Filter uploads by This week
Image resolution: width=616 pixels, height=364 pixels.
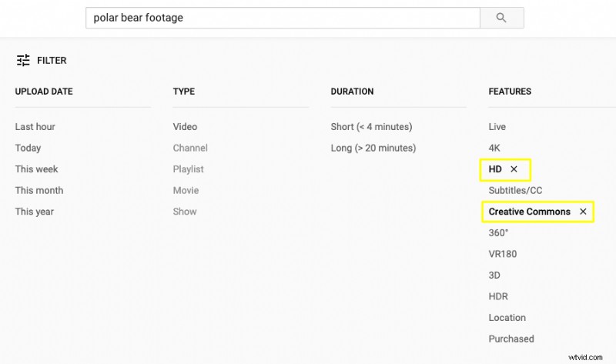[x=36, y=169]
